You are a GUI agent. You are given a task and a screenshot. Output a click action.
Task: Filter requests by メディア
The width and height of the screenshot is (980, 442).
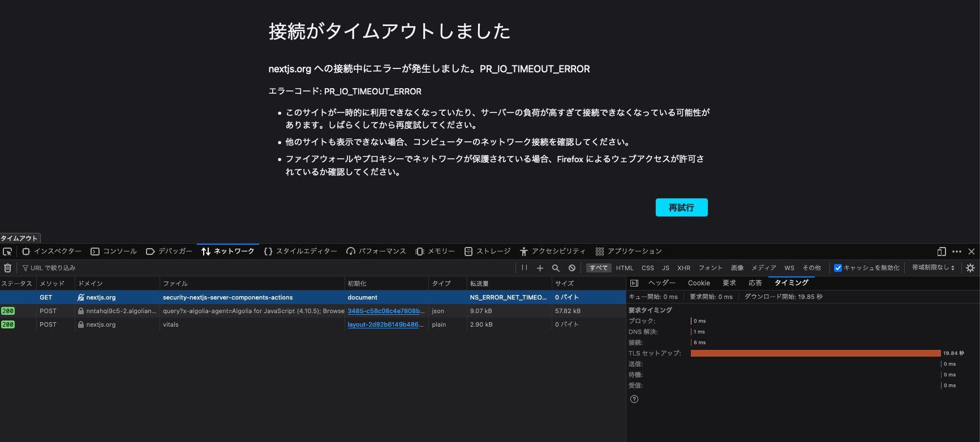(x=764, y=268)
